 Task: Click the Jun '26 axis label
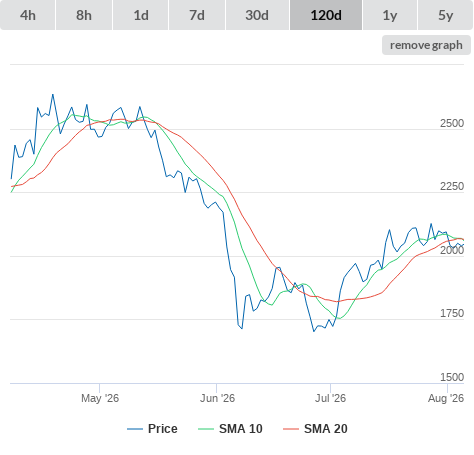click(x=217, y=398)
